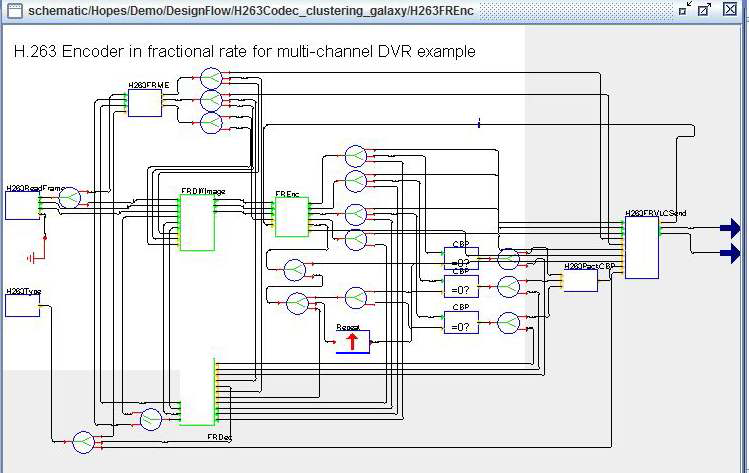Click the lower blue output port arrow
The image size is (749, 473).
pos(730,254)
